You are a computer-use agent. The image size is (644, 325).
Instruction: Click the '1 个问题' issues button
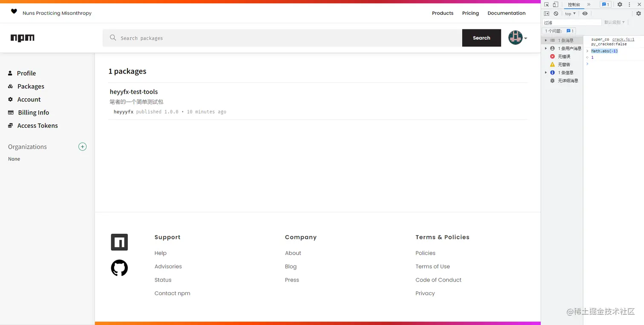(559, 31)
